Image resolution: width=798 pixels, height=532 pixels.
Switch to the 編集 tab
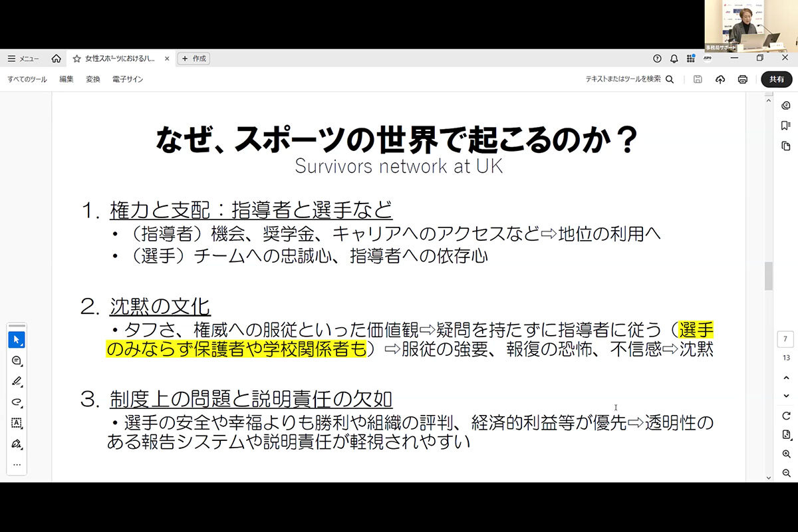66,79
